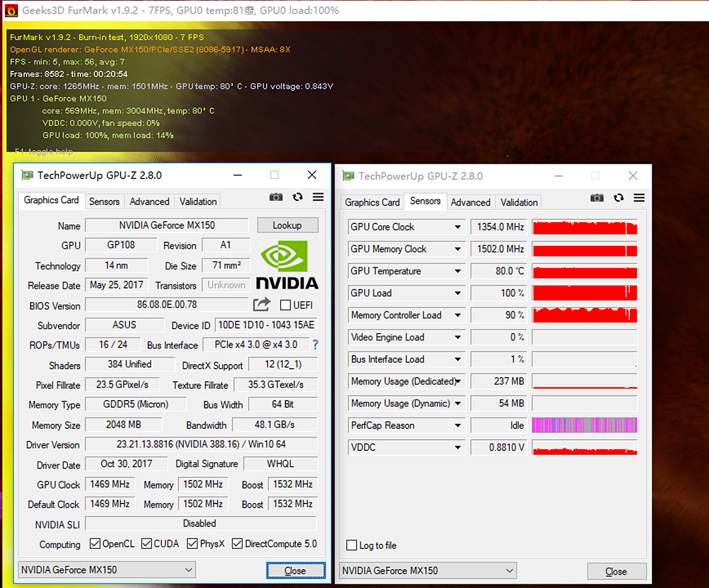Click the Shaders 384 Unified field
Screen dimensions: 709x588
[x=130, y=365]
